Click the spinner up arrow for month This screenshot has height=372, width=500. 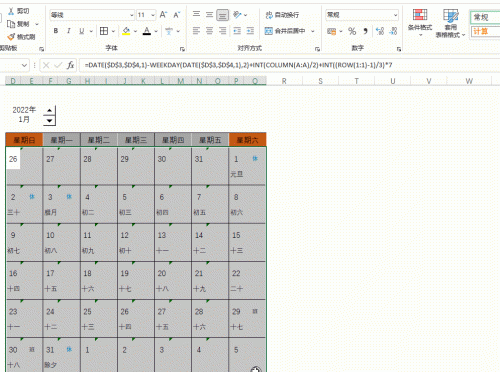point(49,110)
